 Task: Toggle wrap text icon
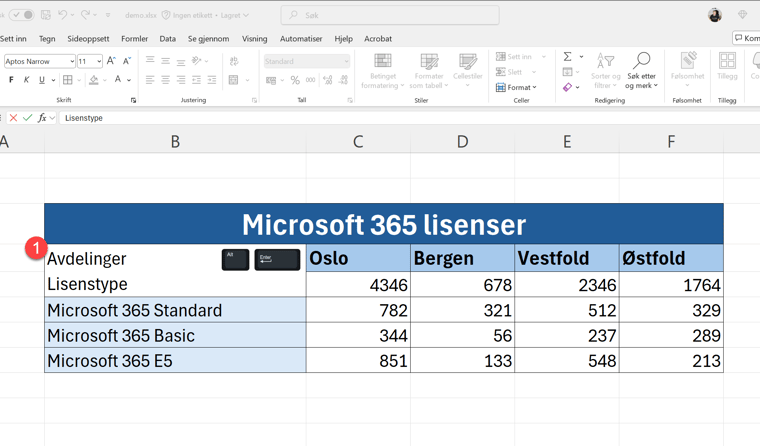click(x=234, y=61)
